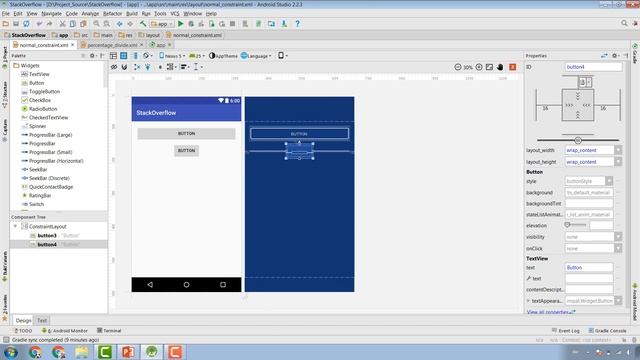The image size is (640, 360).
Task: Click the Windows Start button
Action: pos(10,351)
